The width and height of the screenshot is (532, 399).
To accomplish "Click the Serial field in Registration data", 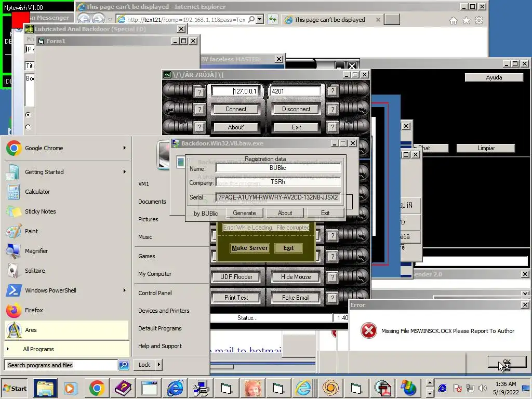I will point(278,197).
